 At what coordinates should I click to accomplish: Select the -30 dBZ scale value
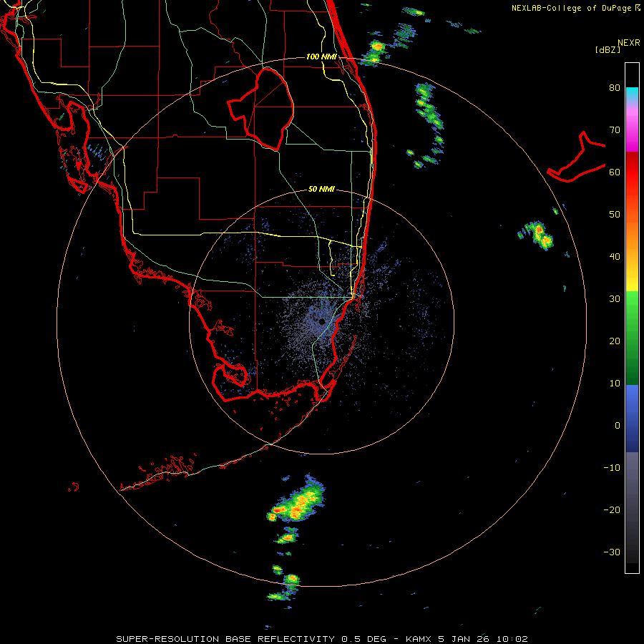612,552
